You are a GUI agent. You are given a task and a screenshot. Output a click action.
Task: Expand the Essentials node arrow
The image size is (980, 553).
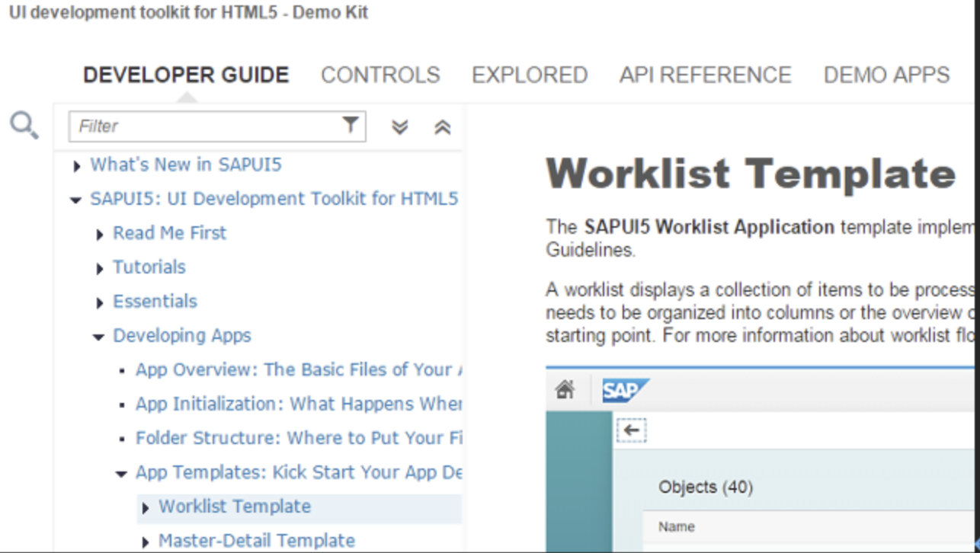click(x=99, y=303)
